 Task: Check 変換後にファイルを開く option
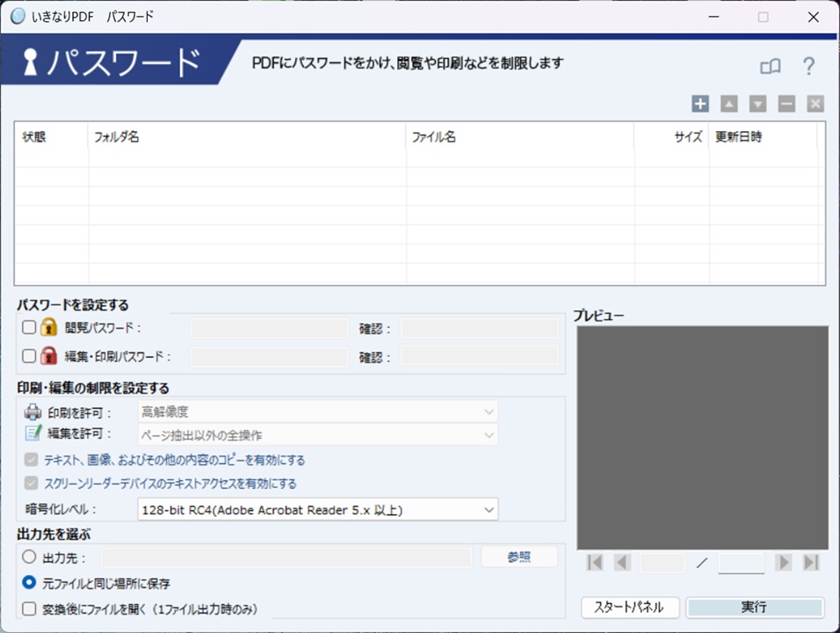click(x=29, y=609)
